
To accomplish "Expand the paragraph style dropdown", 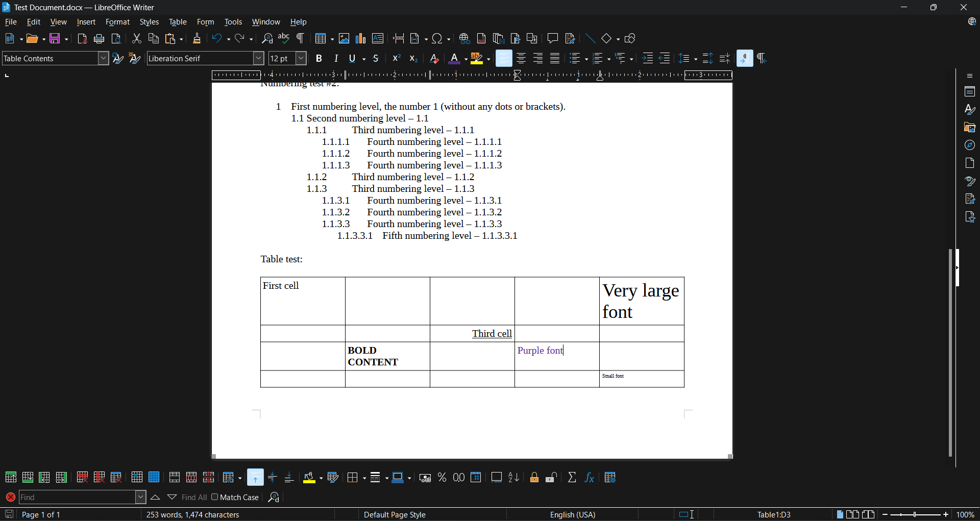I will coord(103,59).
